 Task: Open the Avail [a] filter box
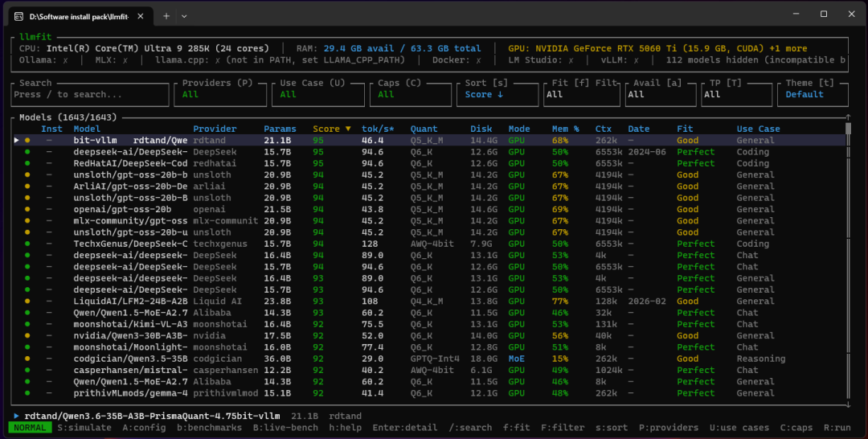[x=661, y=95]
